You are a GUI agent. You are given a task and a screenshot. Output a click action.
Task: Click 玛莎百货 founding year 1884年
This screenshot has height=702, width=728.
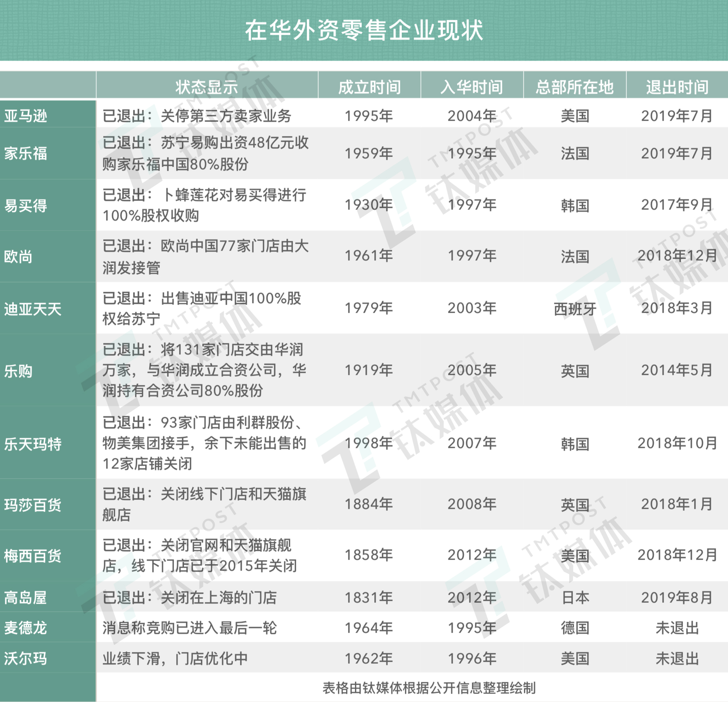[x=369, y=504]
